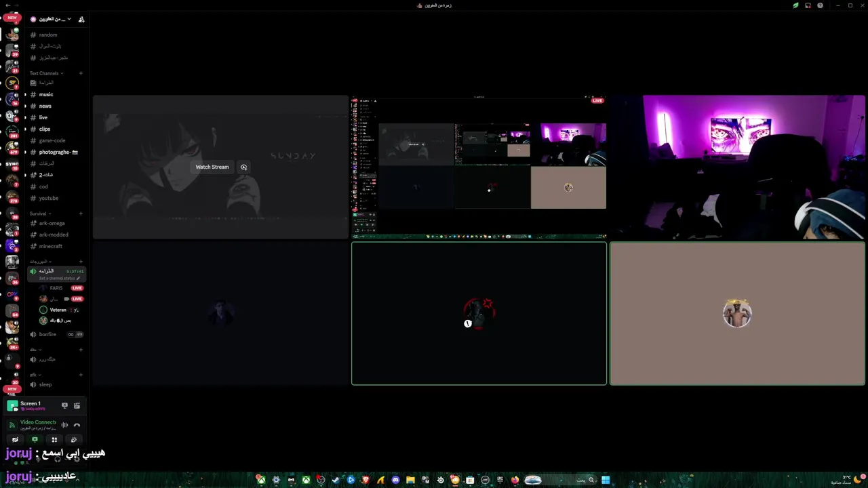Open the server name dropdown menu
Viewport: 868px width, 488px height.
tap(52, 19)
